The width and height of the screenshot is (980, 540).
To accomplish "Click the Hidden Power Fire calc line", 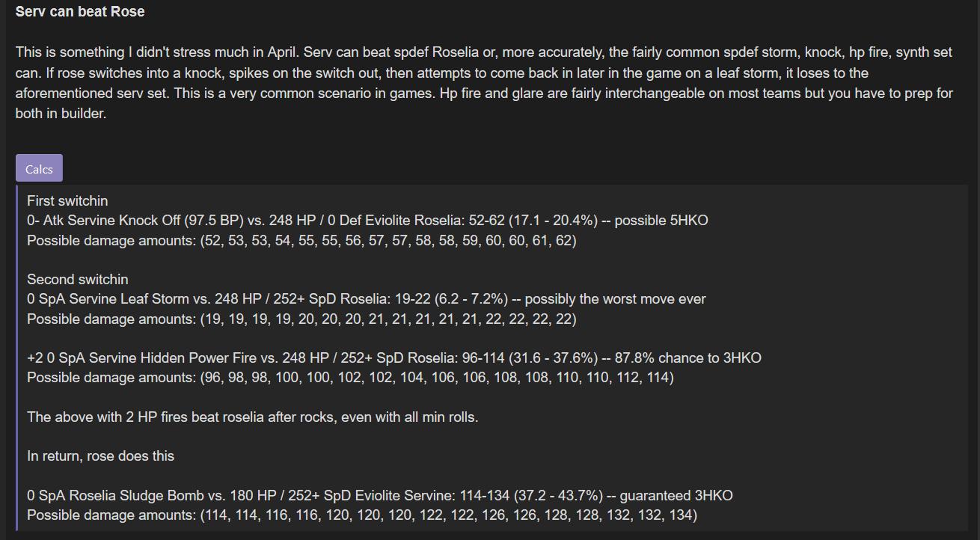I will [x=394, y=358].
